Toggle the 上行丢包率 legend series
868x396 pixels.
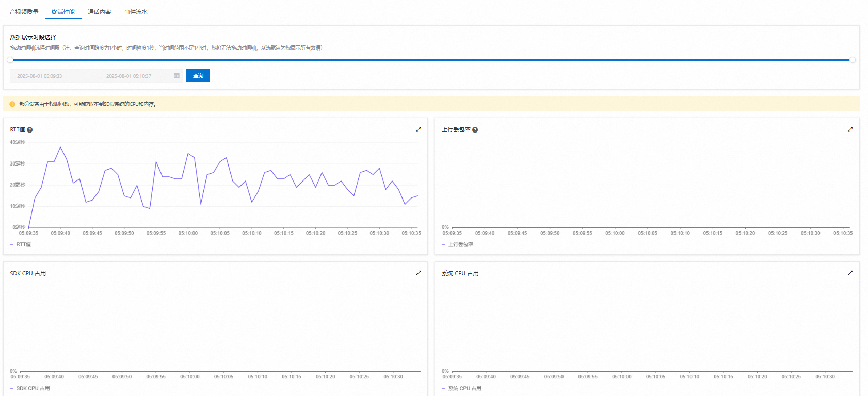458,244
